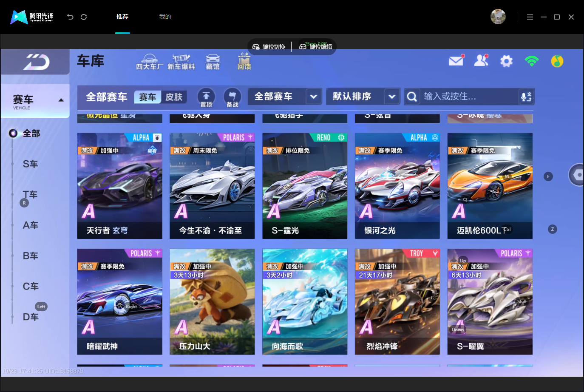The width and height of the screenshot is (584, 392).
Task: Click the 备战 battle-ready icon
Action: point(232,97)
